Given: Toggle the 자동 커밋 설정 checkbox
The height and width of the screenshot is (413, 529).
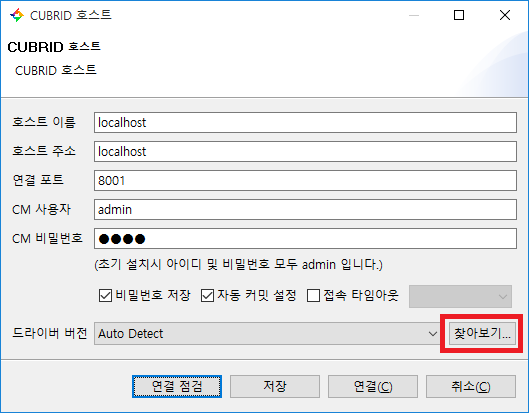Looking at the screenshot, I should (207, 296).
